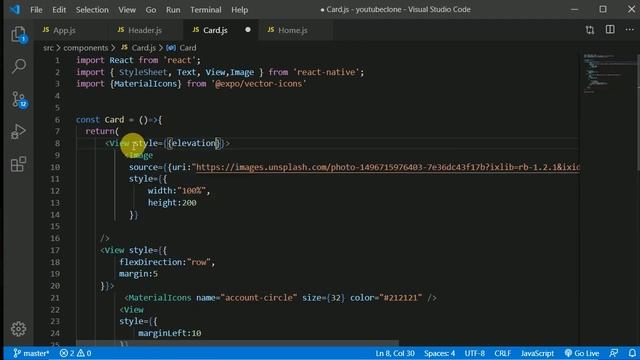This screenshot has width=640, height=360.
Task: Click 'MaterialIcons' tag on line 21
Action: point(160,298)
